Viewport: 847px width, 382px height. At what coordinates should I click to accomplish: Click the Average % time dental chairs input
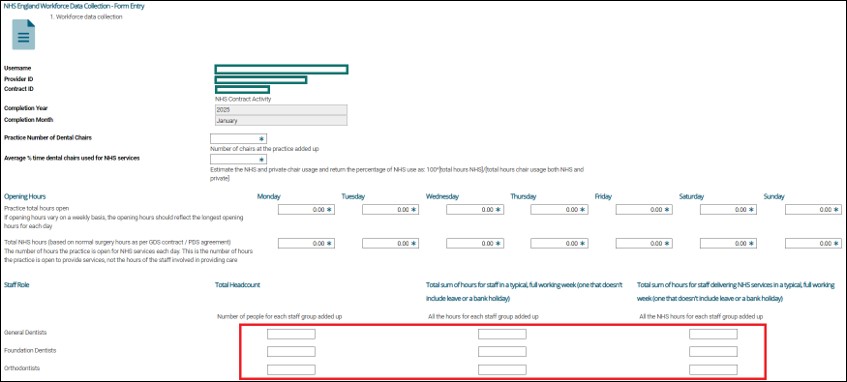tap(238, 159)
